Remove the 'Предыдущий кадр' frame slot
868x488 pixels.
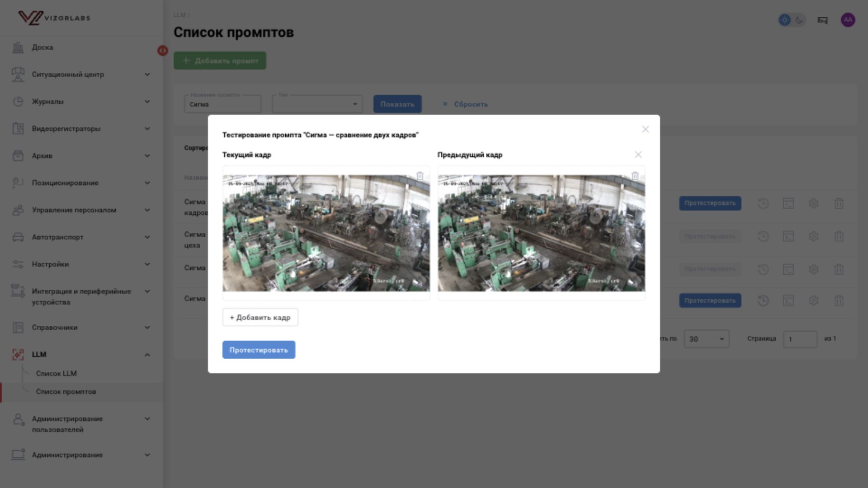tap(638, 155)
